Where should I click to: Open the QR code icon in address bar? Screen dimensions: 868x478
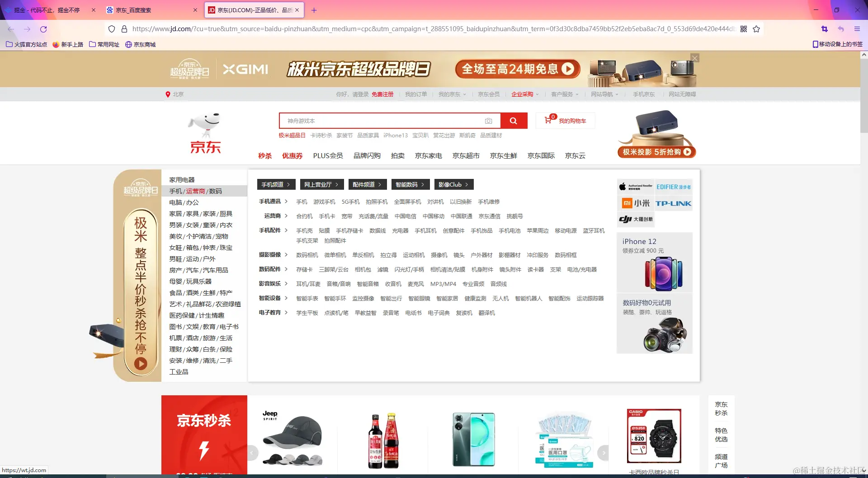(x=744, y=29)
